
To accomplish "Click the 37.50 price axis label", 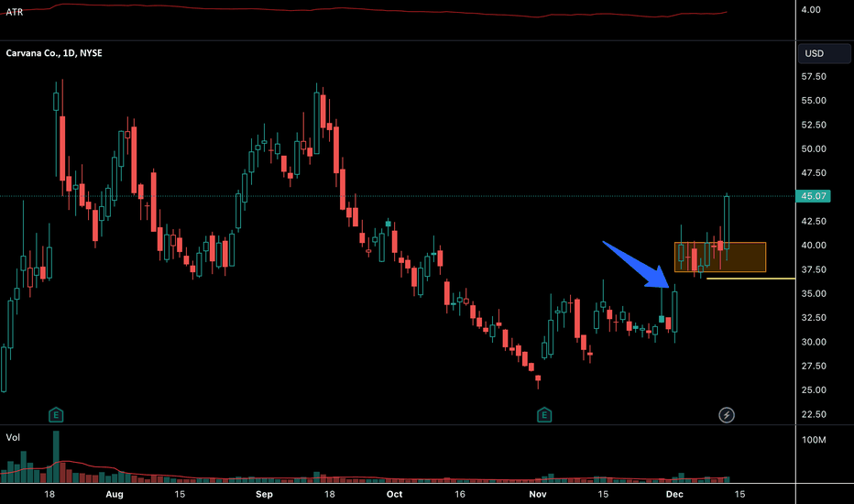I will coord(814,269).
